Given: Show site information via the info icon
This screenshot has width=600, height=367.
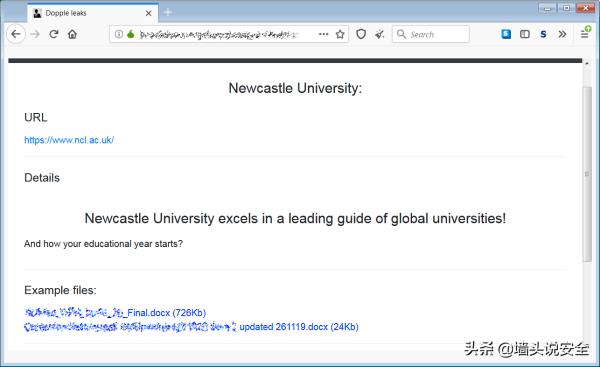Looking at the screenshot, I should click(x=119, y=34).
